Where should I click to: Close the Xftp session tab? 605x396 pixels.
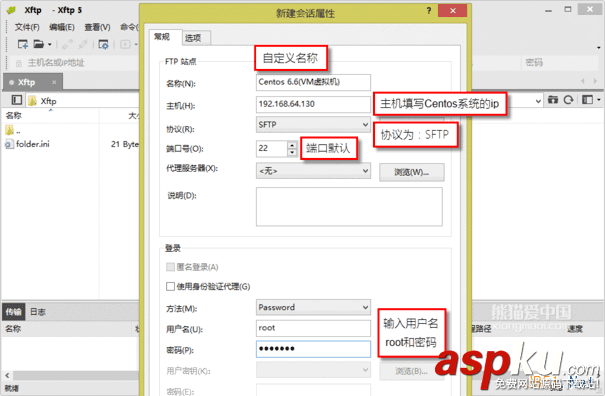tap(54, 82)
